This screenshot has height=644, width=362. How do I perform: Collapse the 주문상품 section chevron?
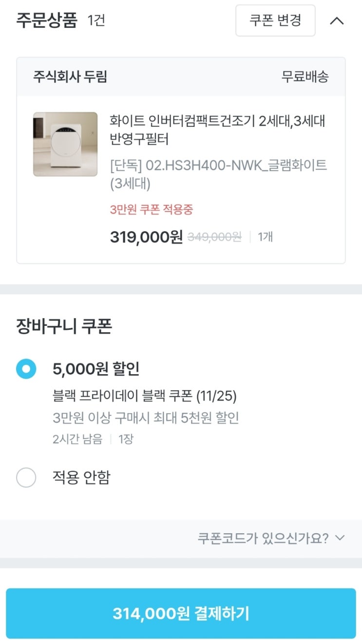(x=337, y=21)
